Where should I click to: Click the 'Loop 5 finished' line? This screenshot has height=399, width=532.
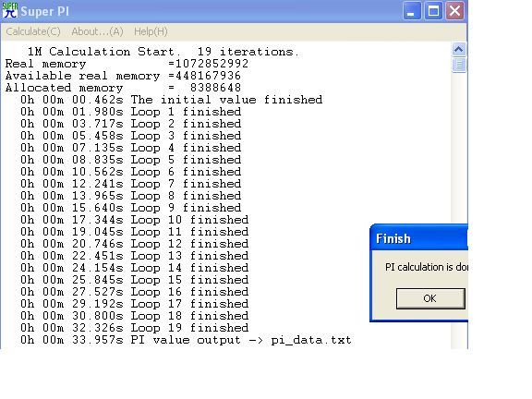tap(130, 160)
